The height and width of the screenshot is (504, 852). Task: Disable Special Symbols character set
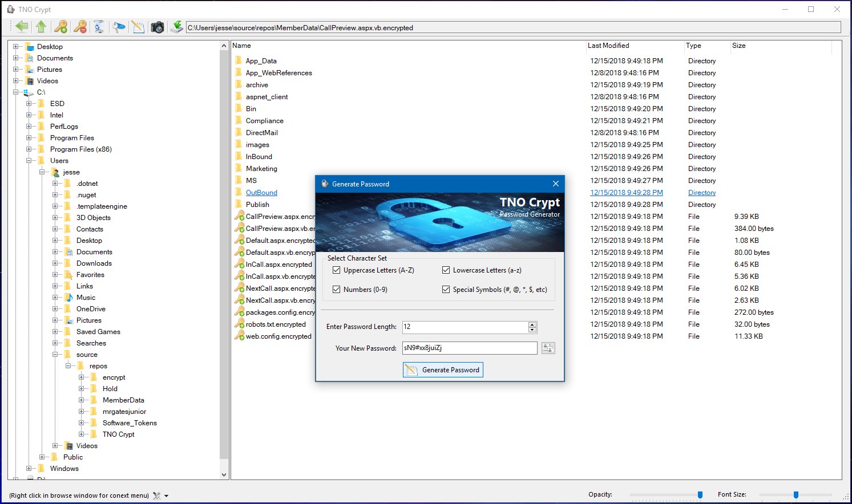pos(446,289)
